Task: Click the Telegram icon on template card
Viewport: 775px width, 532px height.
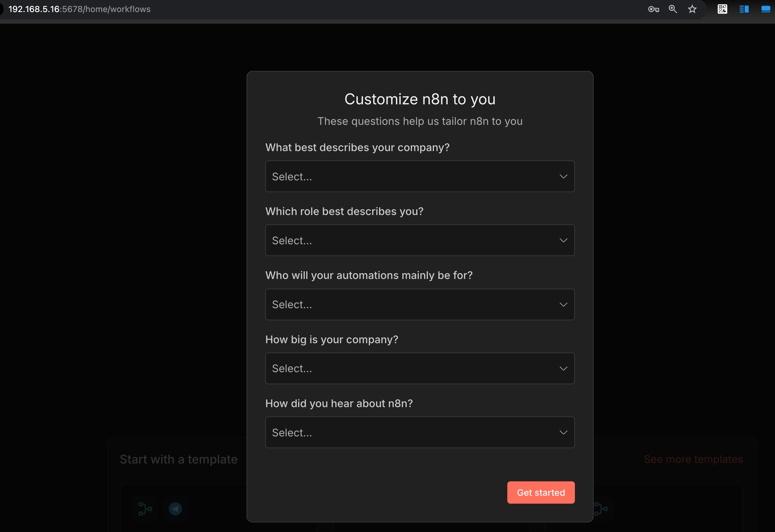Action: point(175,509)
